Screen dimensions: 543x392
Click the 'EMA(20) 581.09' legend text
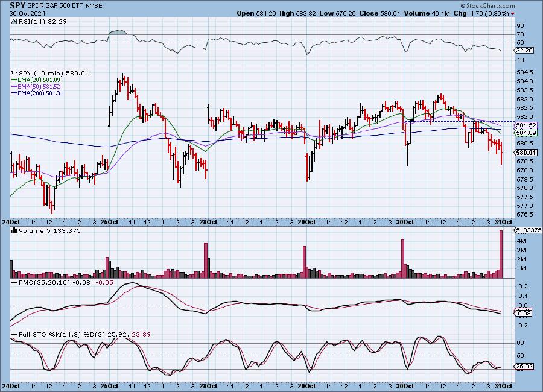(x=39, y=80)
